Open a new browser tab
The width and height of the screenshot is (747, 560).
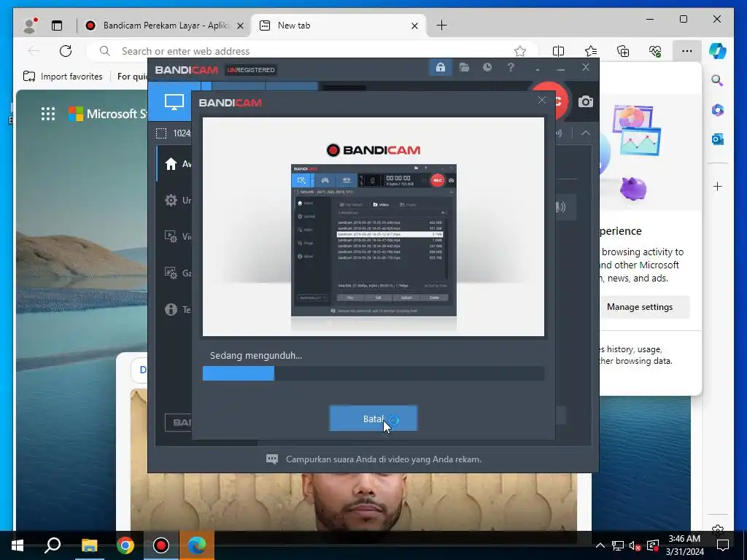pos(441,26)
